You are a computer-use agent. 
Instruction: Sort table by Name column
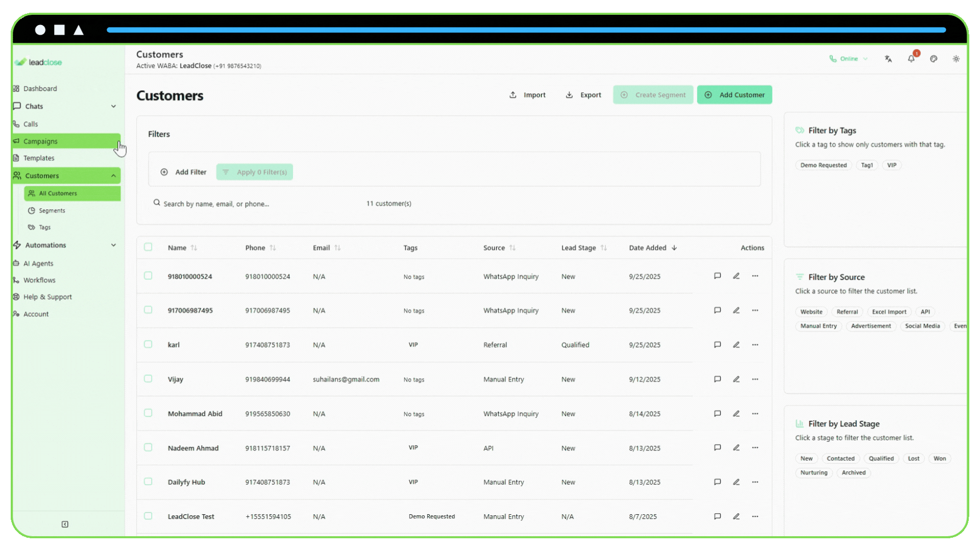pyautogui.click(x=182, y=248)
